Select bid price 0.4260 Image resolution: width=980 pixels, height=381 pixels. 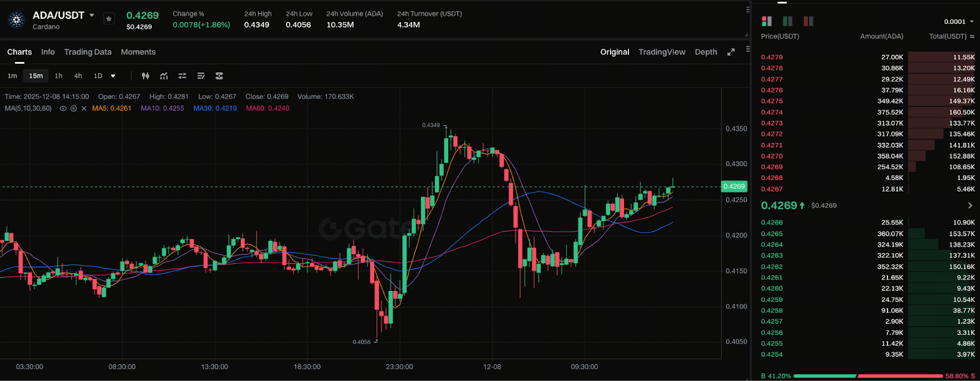pyautogui.click(x=772, y=289)
